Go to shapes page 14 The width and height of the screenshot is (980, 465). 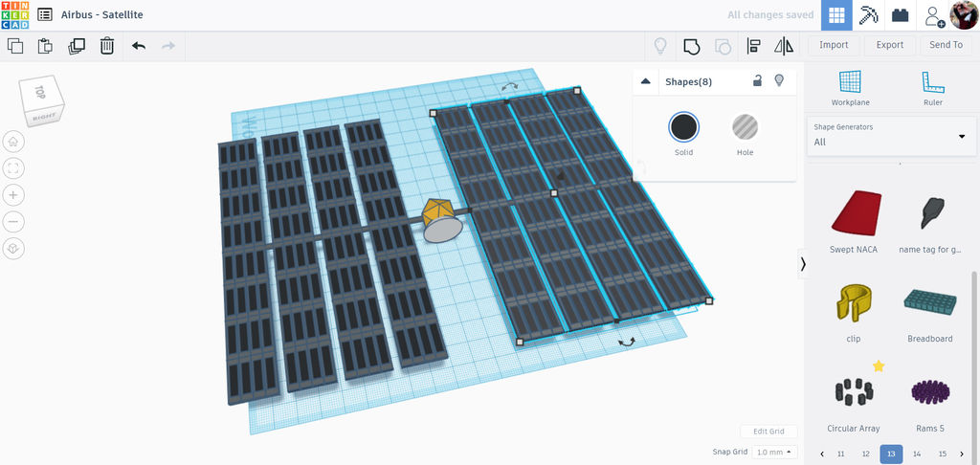point(917,454)
